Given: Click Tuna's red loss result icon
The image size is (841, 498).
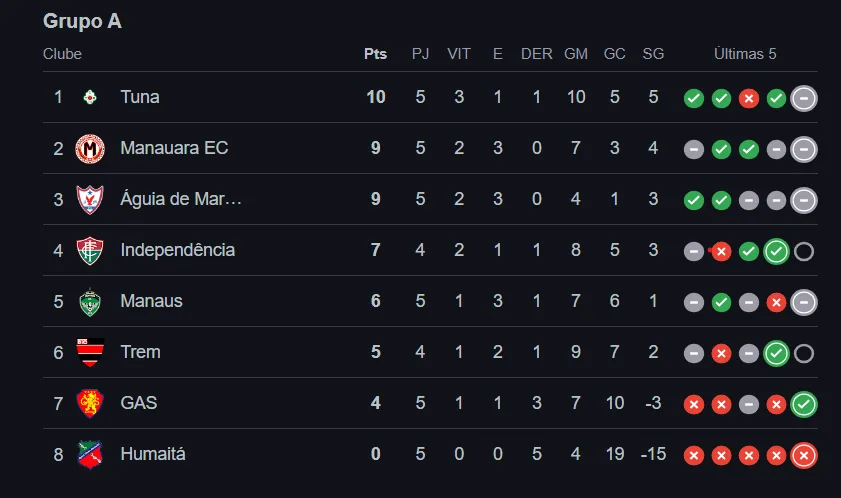Looking at the screenshot, I should pos(749,98).
